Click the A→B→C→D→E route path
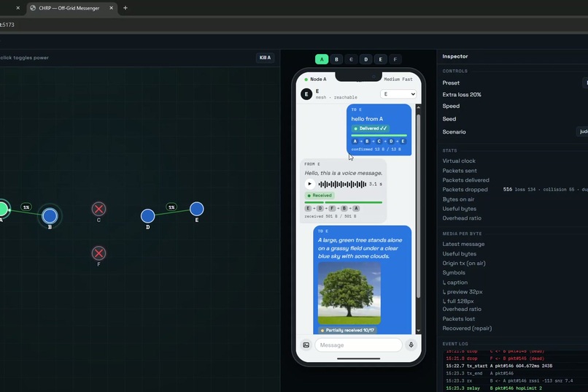Image resolution: width=588 pixels, height=392 pixels. pos(379,142)
